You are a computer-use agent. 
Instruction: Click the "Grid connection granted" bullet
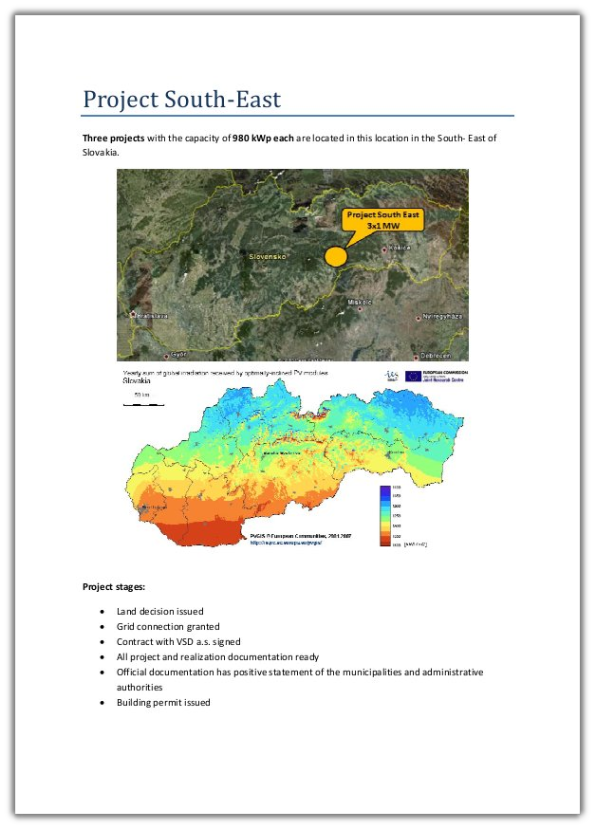pos(168,627)
